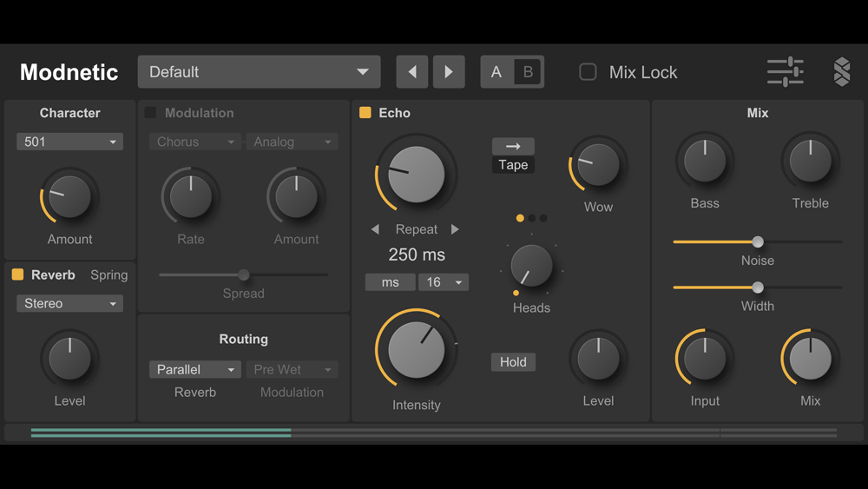Click the Spring reverb type label
Image resolution: width=868 pixels, height=489 pixels.
pos(109,275)
